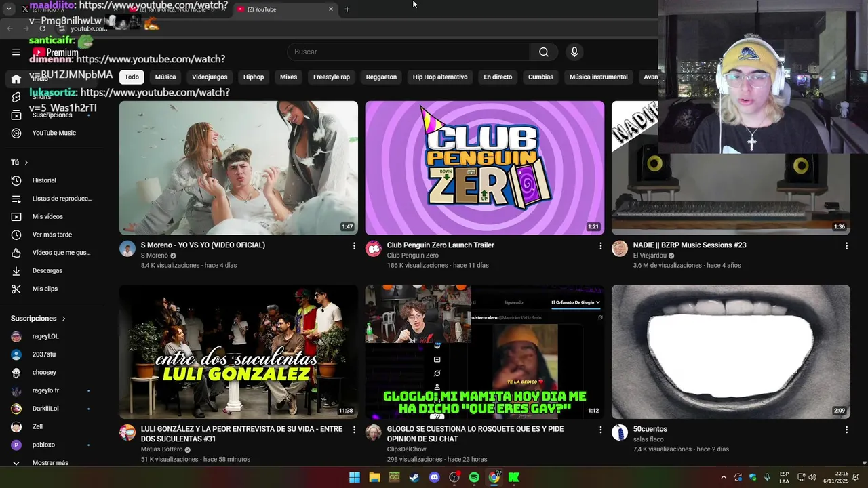Open GLOGLO SE CUESTIONA video title
The width and height of the screenshot is (868, 488).
[475, 434]
